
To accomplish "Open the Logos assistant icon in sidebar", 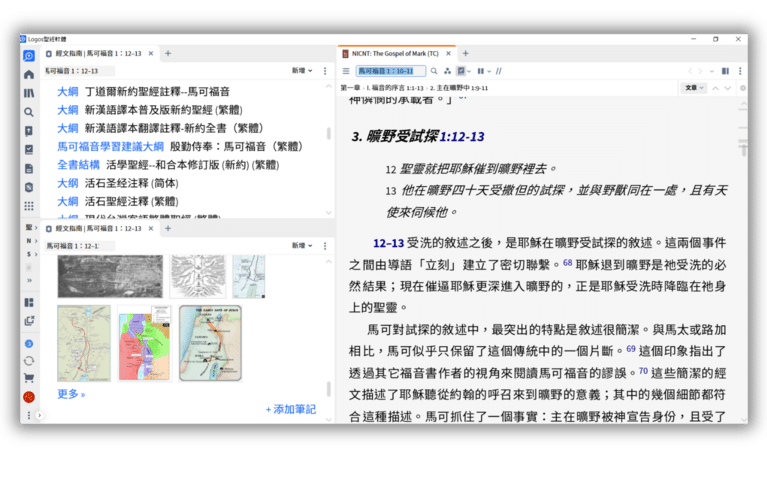I will point(29,56).
